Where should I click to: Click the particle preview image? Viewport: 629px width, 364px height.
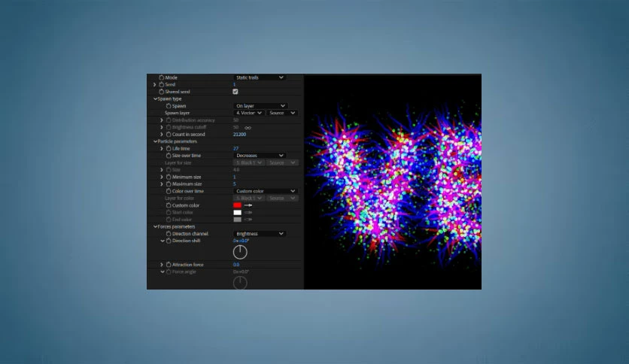393,182
